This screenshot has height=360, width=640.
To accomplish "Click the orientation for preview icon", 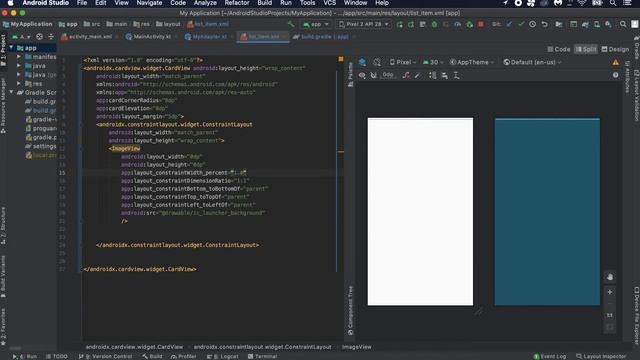I will pos(377,62).
